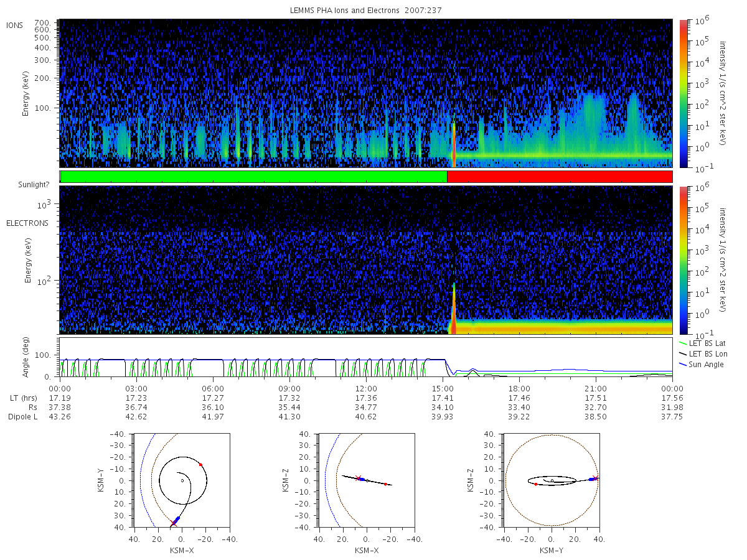
Task: Select the Sun Angle legend entry
Action: (702, 364)
